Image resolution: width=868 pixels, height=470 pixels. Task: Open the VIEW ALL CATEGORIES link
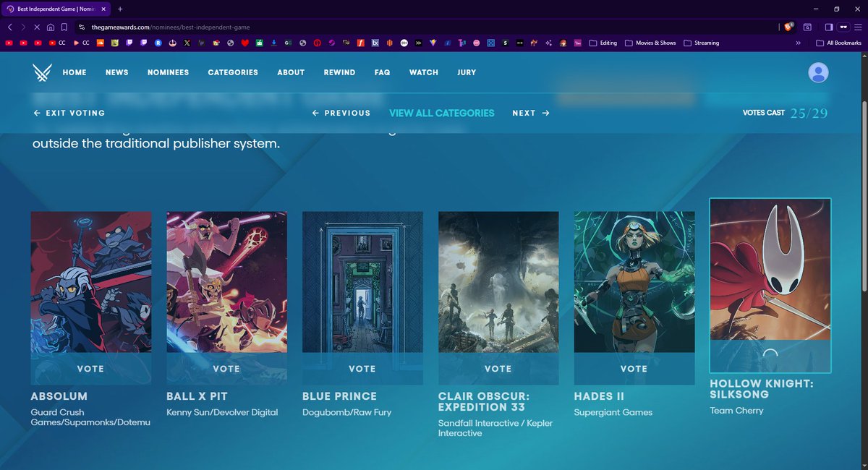coord(442,113)
